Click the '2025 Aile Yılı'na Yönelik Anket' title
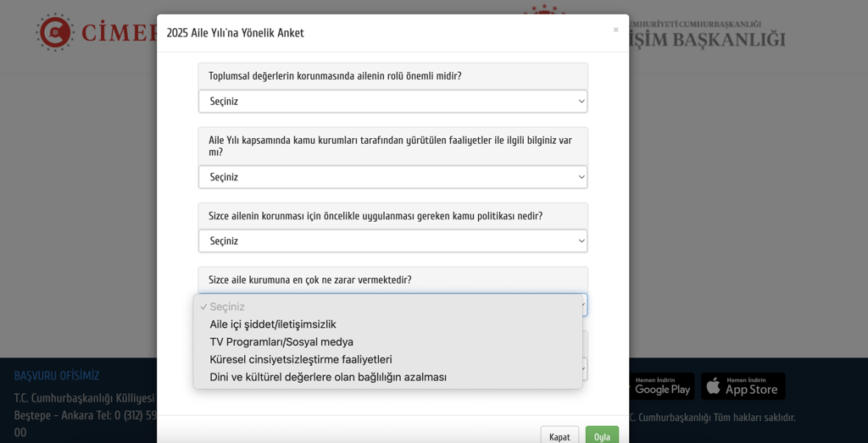Screen dimensions: 868x443 click(235, 33)
